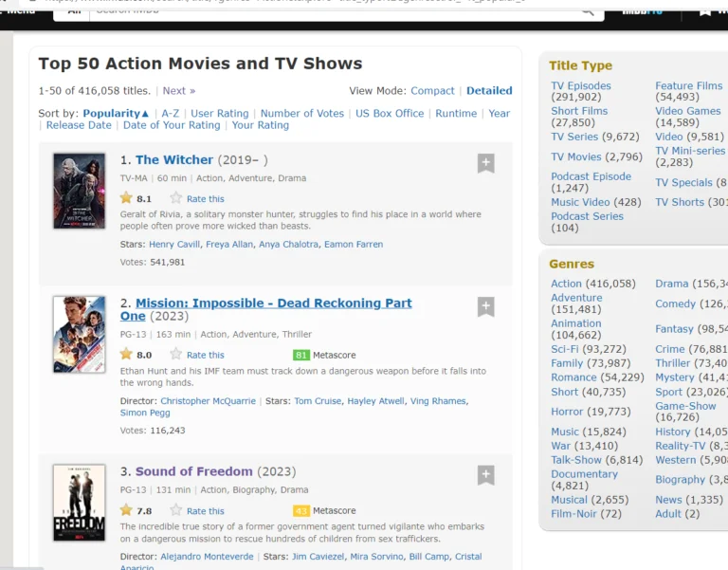Select Detailed view mode
The image size is (728, 570).
(x=489, y=91)
